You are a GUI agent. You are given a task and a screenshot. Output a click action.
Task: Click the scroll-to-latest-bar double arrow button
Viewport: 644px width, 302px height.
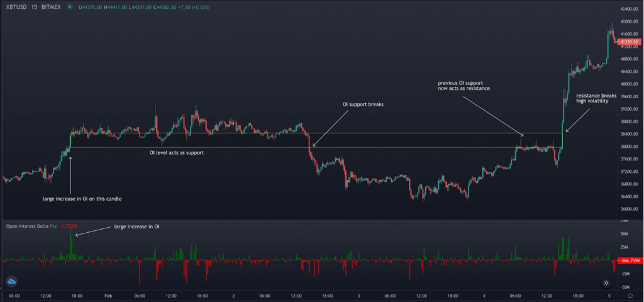pos(606,283)
